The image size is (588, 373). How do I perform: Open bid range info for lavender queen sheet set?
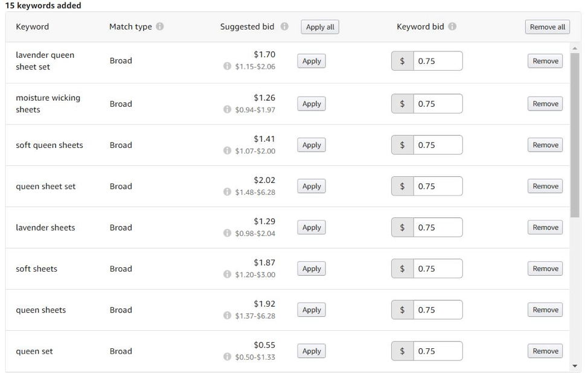point(227,66)
